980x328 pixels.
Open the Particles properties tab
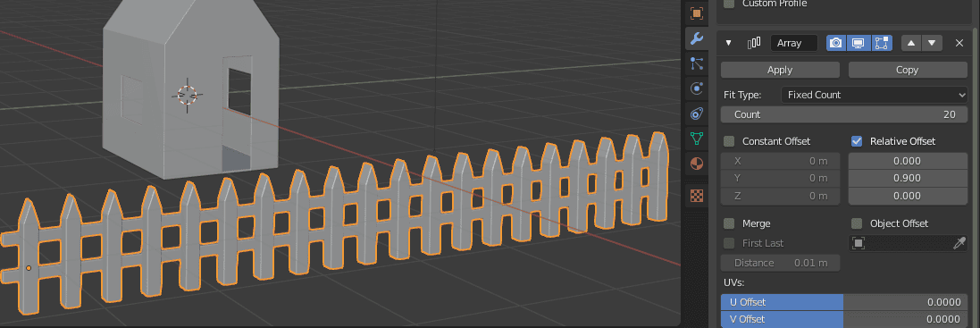696,63
